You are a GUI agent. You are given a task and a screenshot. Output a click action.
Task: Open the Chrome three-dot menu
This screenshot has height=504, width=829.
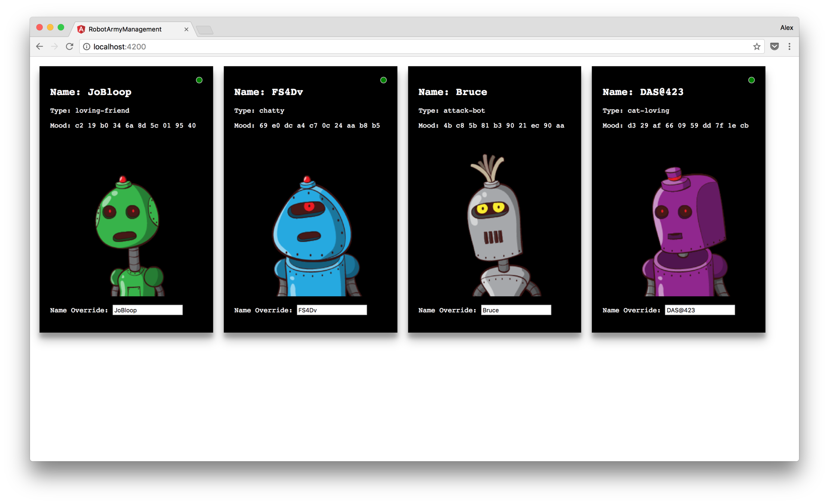click(x=789, y=46)
